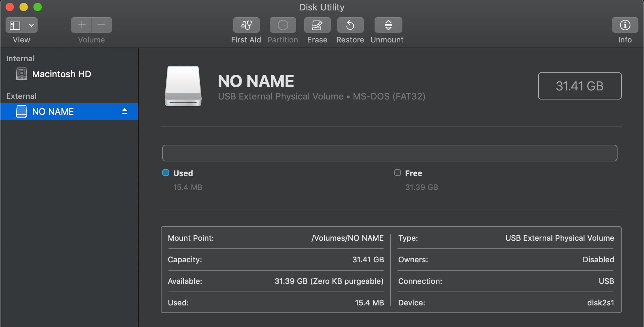Open the View options dropdown
Image resolution: width=644 pixels, height=327 pixels.
point(21,25)
